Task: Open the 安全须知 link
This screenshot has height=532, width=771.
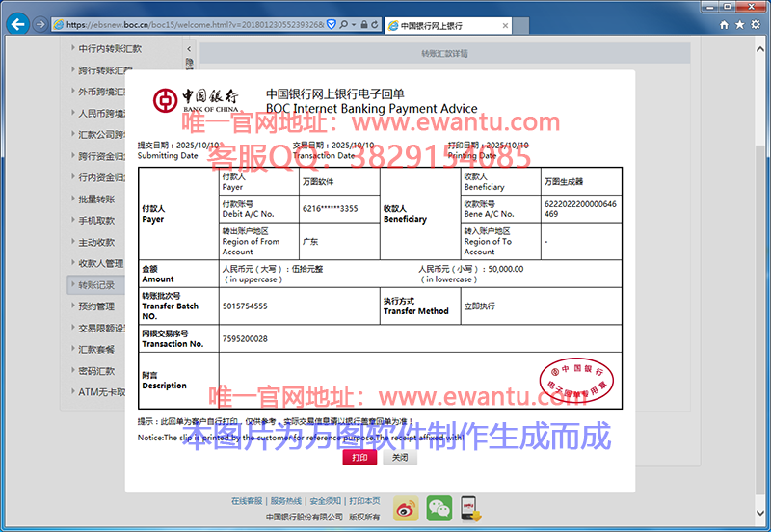Action: click(x=325, y=500)
